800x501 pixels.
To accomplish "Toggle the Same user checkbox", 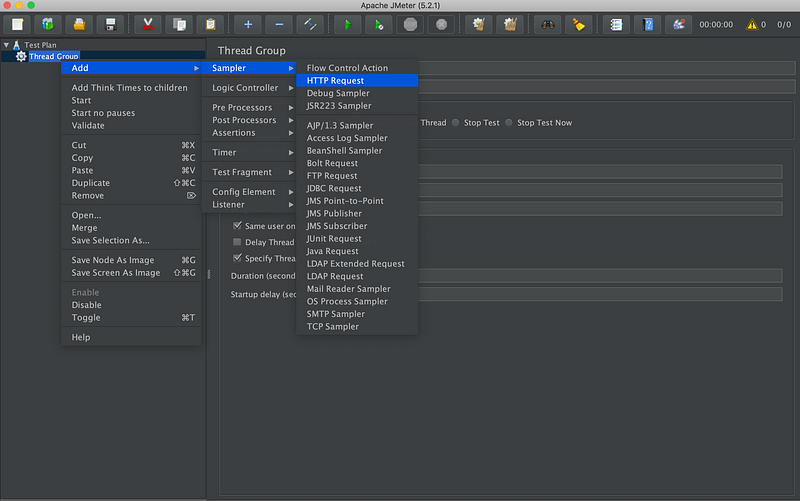I will [238, 226].
